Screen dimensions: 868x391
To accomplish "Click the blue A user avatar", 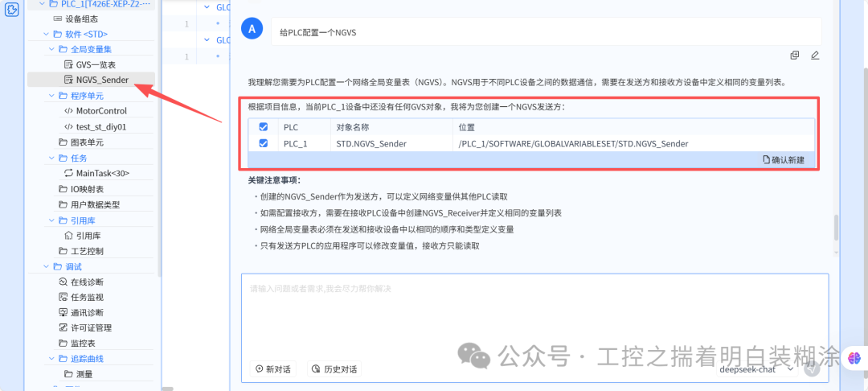I will click(x=252, y=29).
